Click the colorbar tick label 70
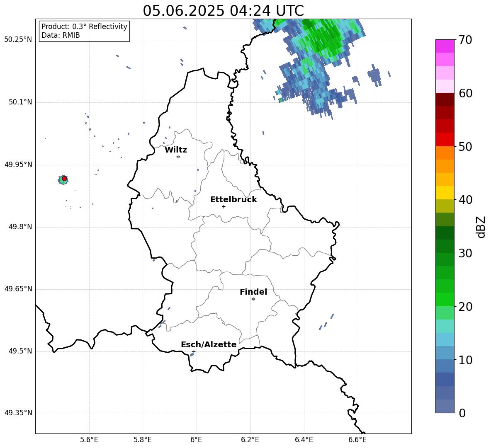 (465, 40)
